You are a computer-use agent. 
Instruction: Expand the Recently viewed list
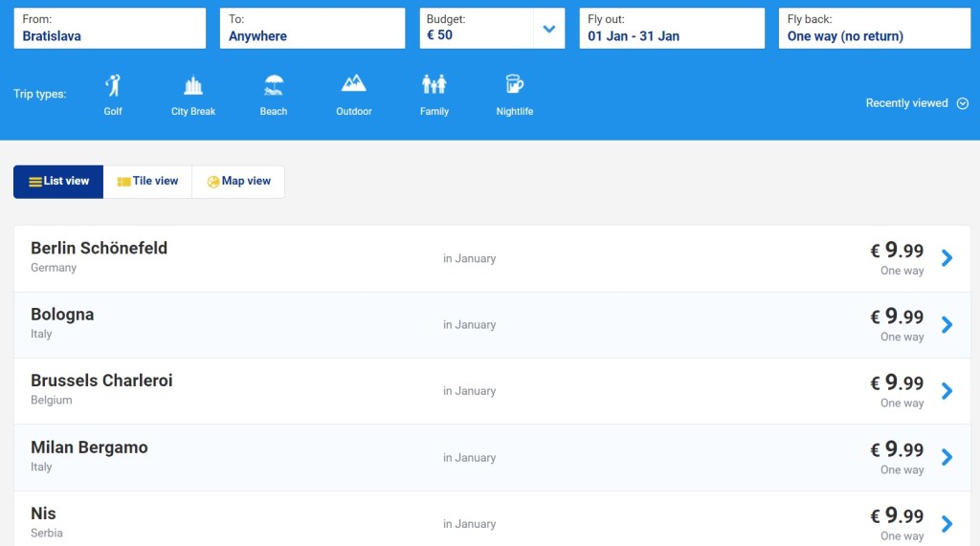click(x=917, y=103)
